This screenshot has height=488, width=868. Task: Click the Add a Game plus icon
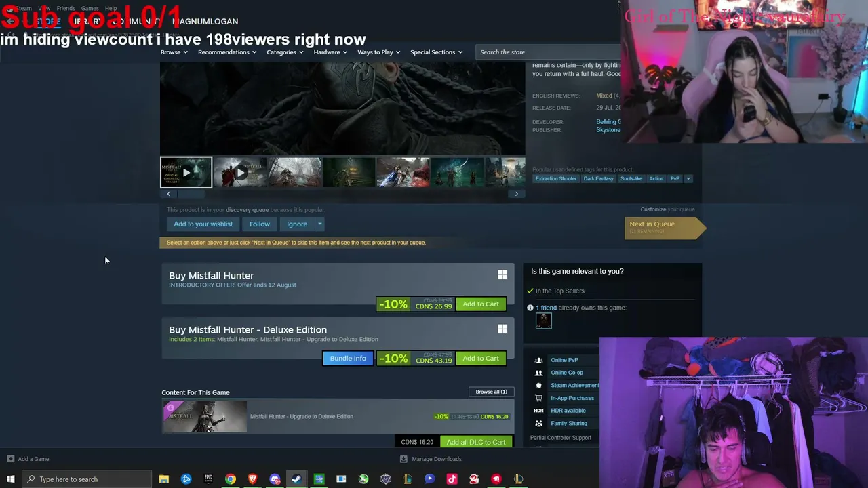point(11,459)
